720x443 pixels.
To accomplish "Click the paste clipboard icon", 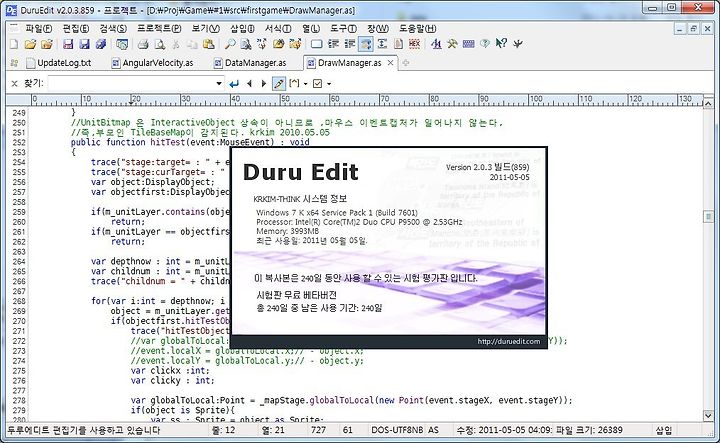I will (208, 44).
